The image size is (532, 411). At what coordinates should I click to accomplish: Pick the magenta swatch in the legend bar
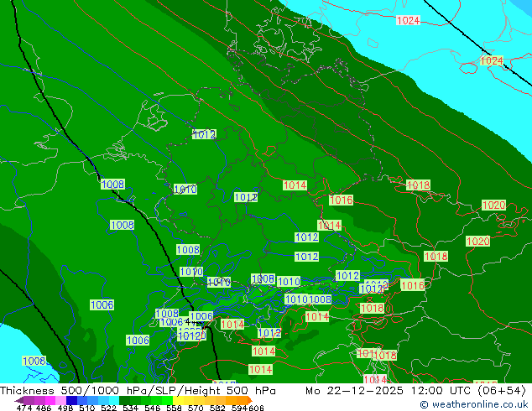50,400
